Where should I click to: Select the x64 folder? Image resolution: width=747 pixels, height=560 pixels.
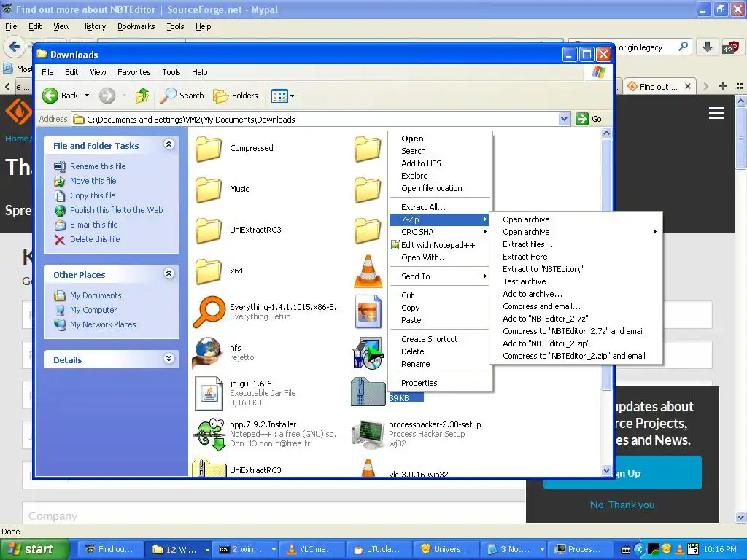point(208,271)
